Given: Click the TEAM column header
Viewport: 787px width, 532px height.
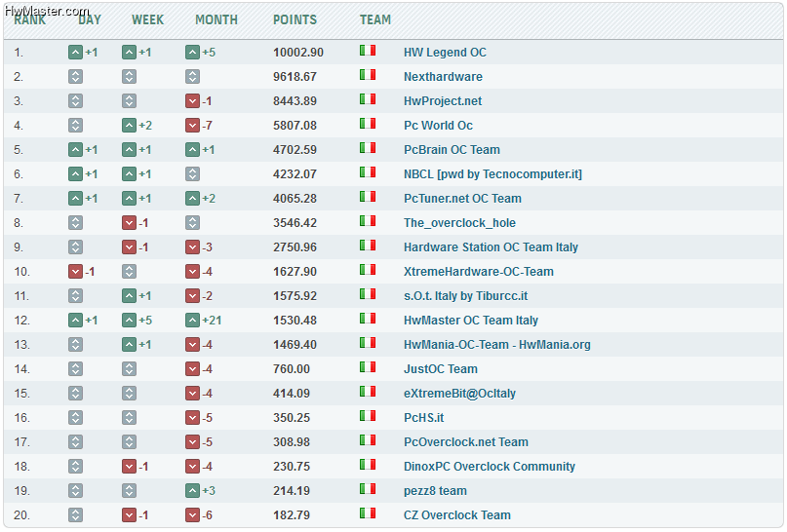Looking at the screenshot, I should coord(374,19).
